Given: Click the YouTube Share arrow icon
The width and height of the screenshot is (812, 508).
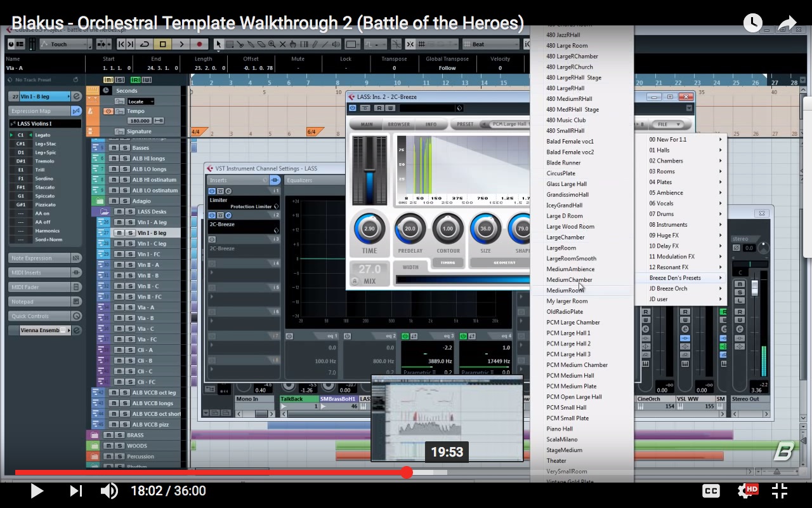Looking at the screenshot, I should tap(787, 23).
